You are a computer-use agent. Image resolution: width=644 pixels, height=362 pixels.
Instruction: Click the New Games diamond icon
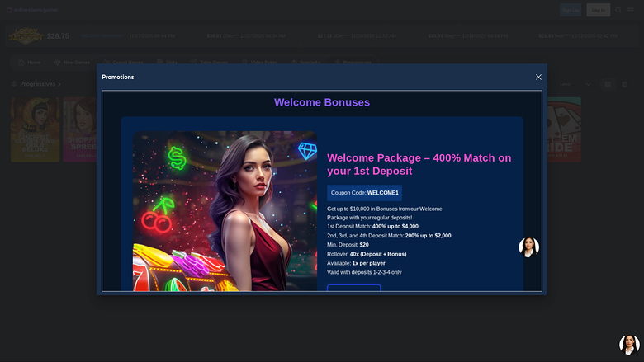tap(58, 63)
